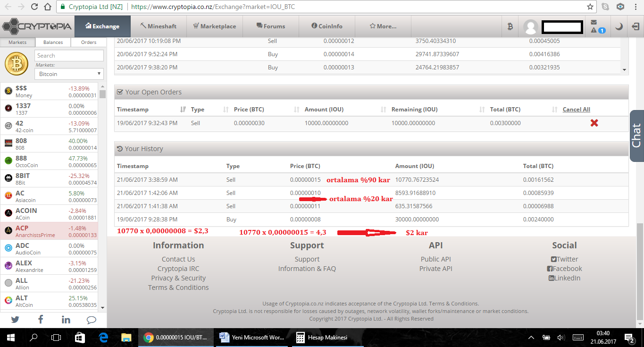
Task: Open the CoinInfo section
Action: (x=327, y=26)
